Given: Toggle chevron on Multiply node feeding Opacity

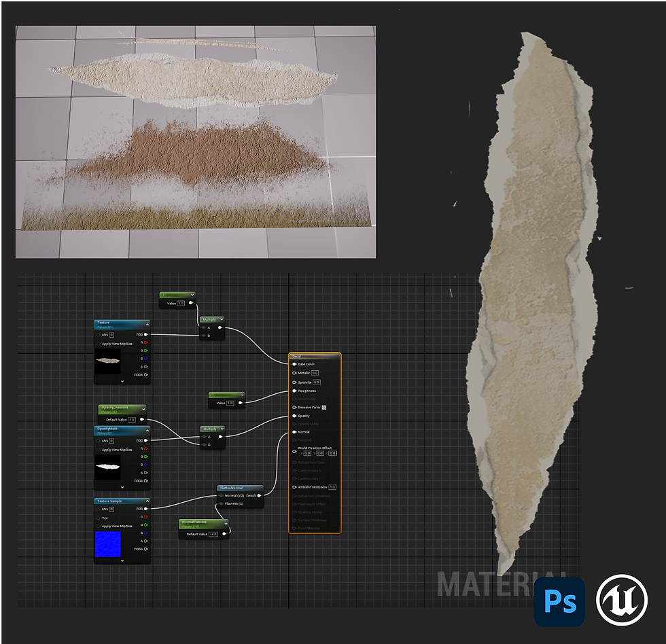Looking at the screenshot, I should click(x=222, y=429).
